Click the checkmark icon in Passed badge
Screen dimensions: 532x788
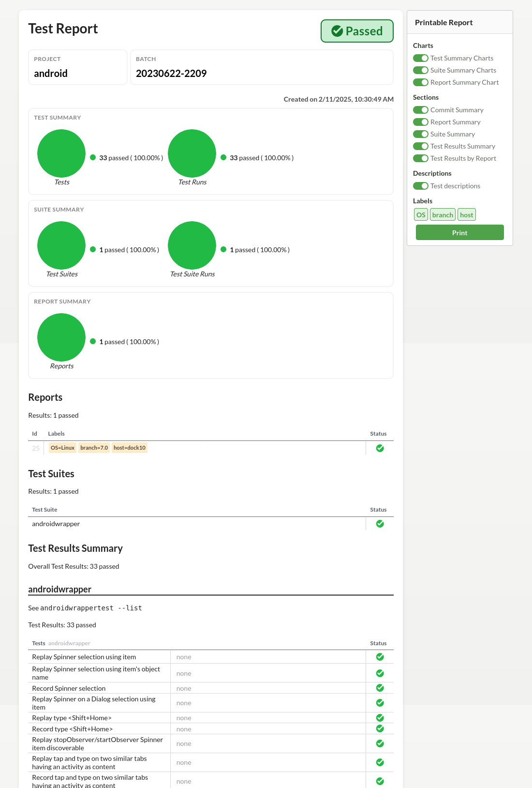pyautogui.click(x=337, y=31)
